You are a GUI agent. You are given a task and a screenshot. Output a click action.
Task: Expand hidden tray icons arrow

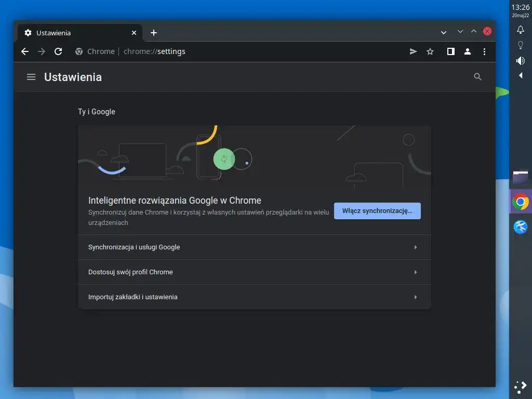(x=521, y=75)
